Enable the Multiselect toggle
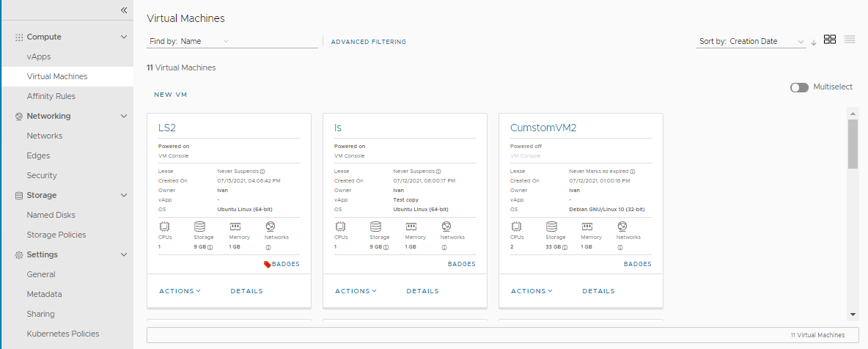Viewport: 868px width, 349px height. coord(799,87)
